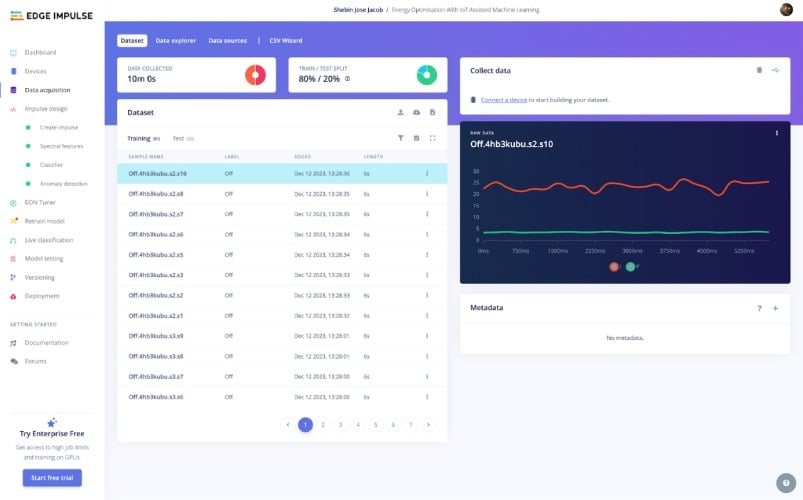Select the Dataset tab

click(132, 40)
